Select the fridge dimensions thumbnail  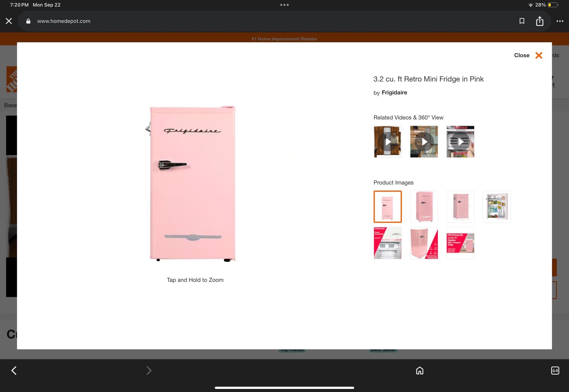click(x=460, y=207)
